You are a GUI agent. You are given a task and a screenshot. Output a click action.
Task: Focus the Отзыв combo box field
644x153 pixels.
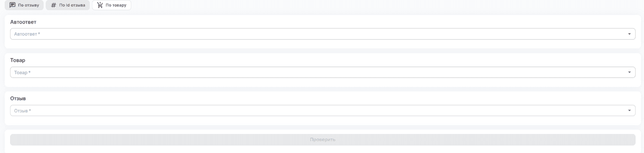coord(322,111)
